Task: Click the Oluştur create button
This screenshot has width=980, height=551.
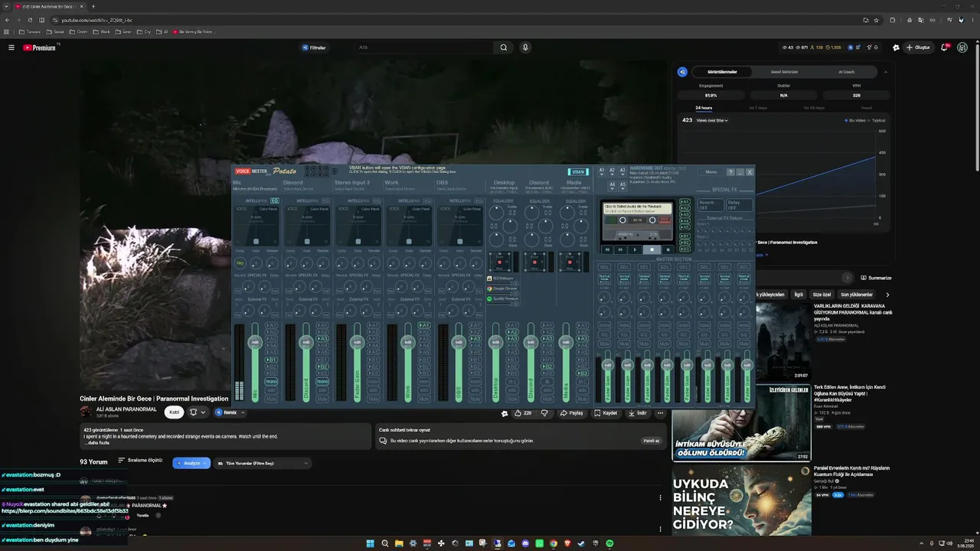Action: pos(918,47)
